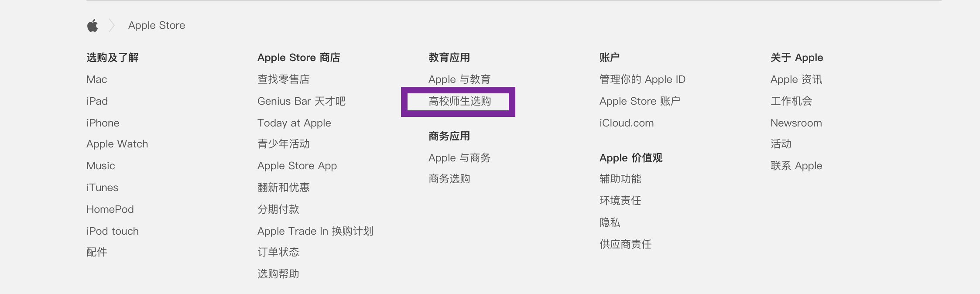The width and height of the screenshot is (980, 294).
Task: Click Apple Trade In 换购计划 link
Action: [315, 231]
